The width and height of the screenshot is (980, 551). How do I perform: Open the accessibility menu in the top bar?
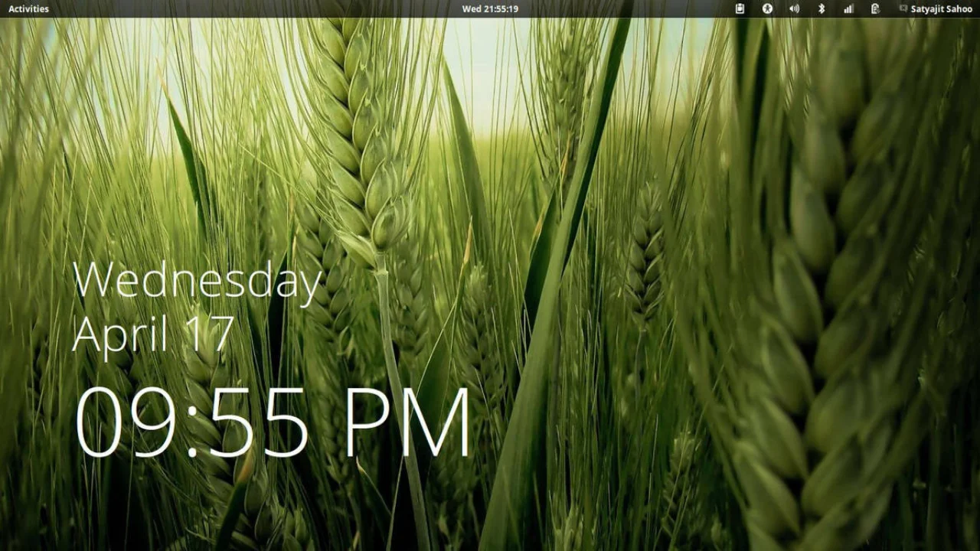pos(766,8)
